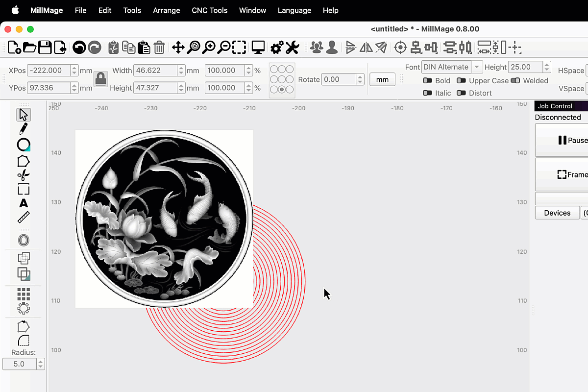Turn on the Italic switch
Viewport: 588px width, 392px height.
(427, 93)
